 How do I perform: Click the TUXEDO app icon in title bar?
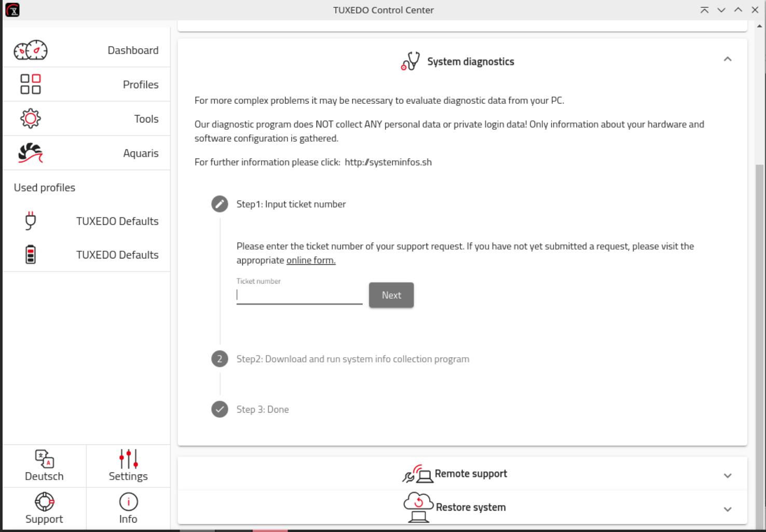click(x=12, y=10)
